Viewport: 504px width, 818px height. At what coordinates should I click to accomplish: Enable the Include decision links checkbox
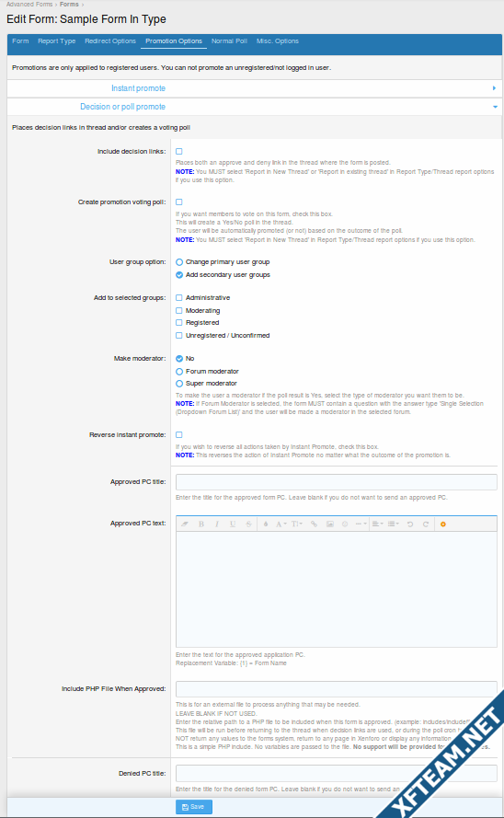(x=178, y=151)
